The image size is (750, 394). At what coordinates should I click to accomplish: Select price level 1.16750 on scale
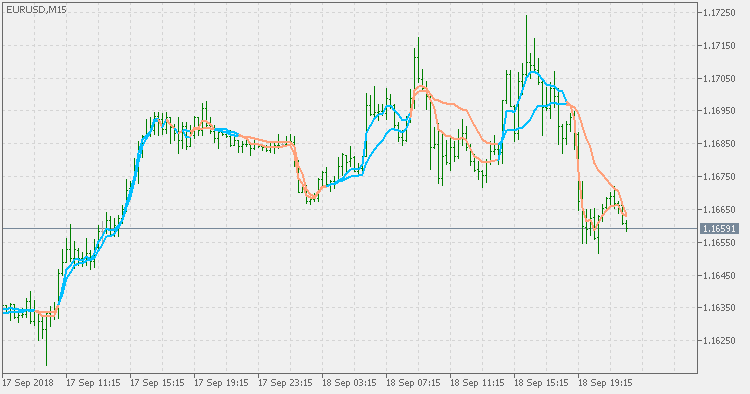(x=719, y=177)
